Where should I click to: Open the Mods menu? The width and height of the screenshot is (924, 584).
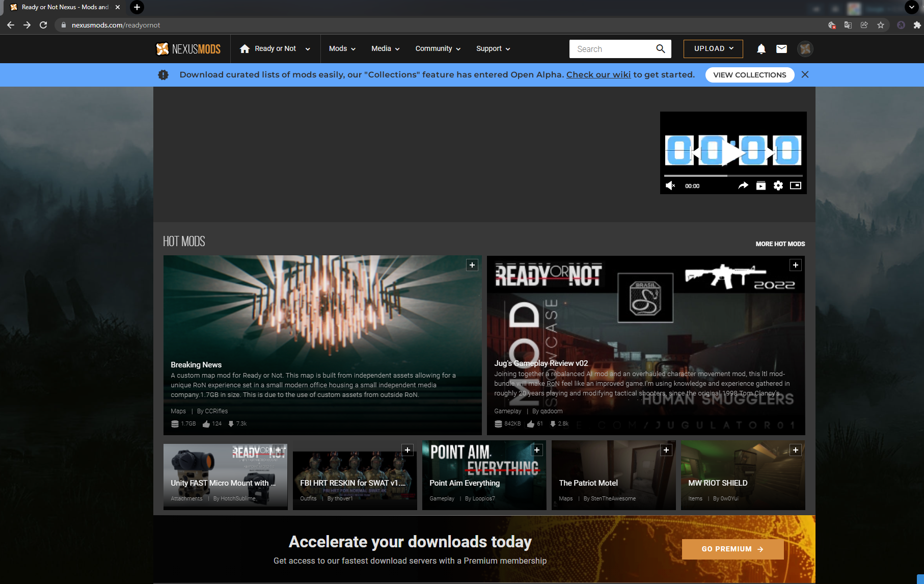342,49
